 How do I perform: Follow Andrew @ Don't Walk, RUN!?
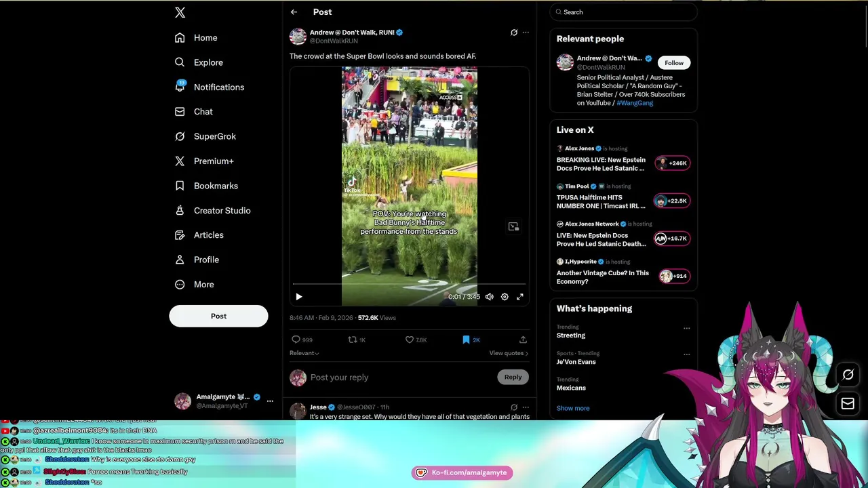674,63
